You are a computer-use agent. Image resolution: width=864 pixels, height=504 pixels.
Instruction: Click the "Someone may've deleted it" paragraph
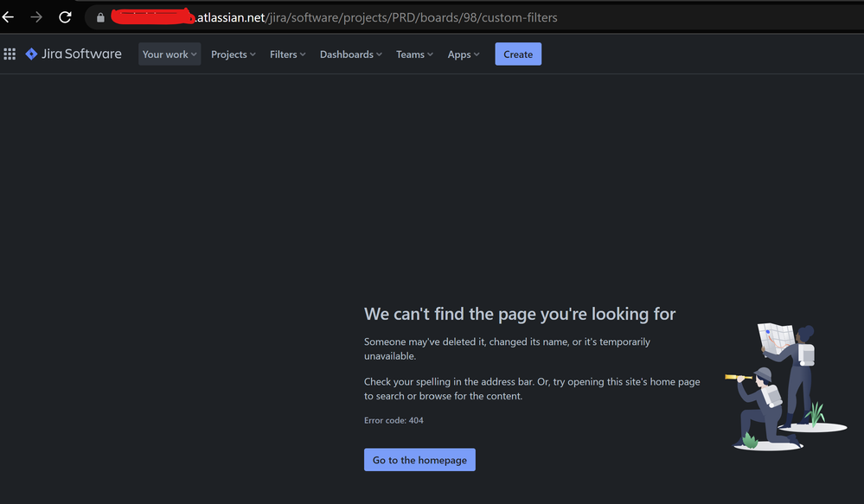click(x=507, y=348)
